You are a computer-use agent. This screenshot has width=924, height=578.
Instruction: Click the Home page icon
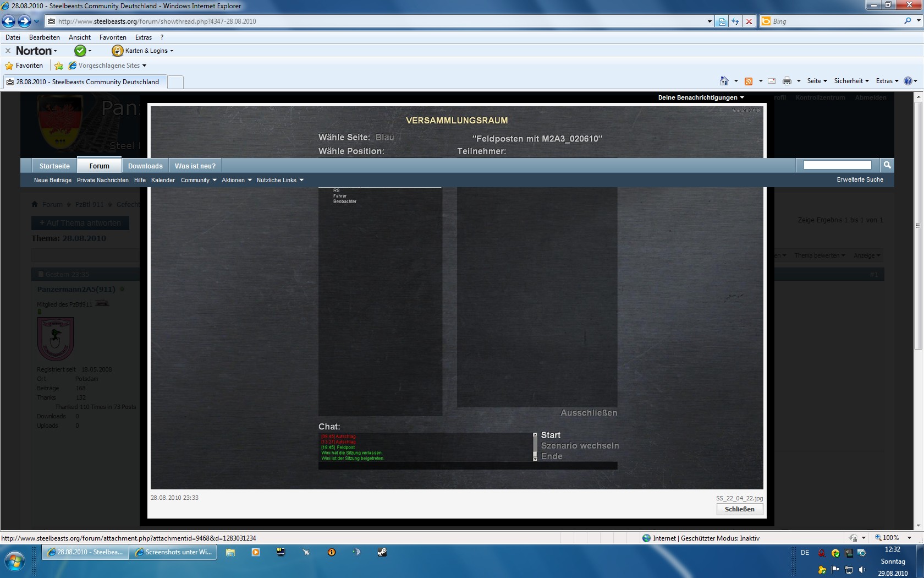click(x=724, y=81)
